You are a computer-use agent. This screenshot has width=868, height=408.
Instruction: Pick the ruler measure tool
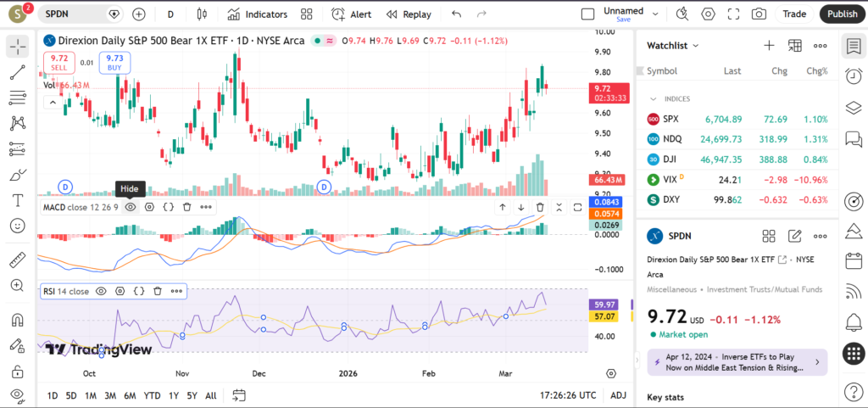pyautogui.click(x=17, y=260)
